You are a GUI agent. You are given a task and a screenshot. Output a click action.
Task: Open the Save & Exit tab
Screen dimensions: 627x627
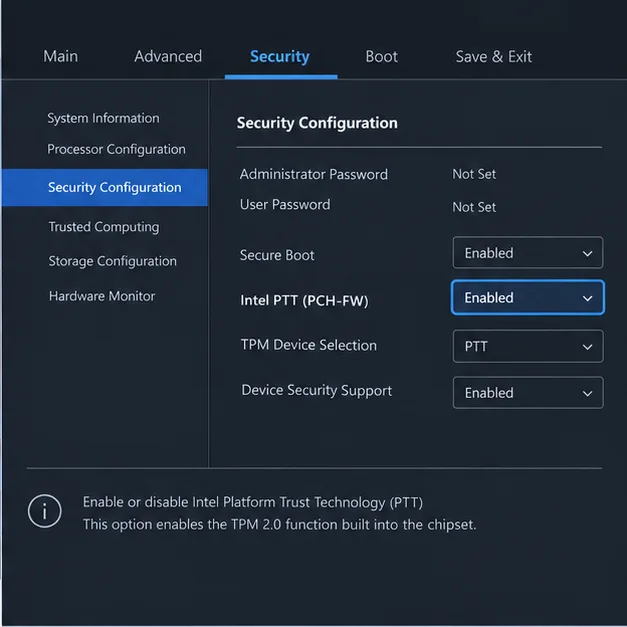(494, 56)
